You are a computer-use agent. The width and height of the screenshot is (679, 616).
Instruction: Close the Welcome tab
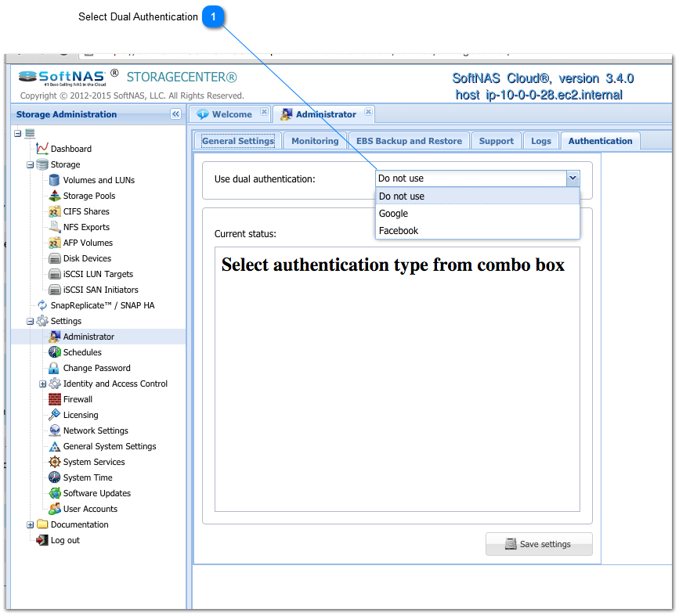(264, 112)
